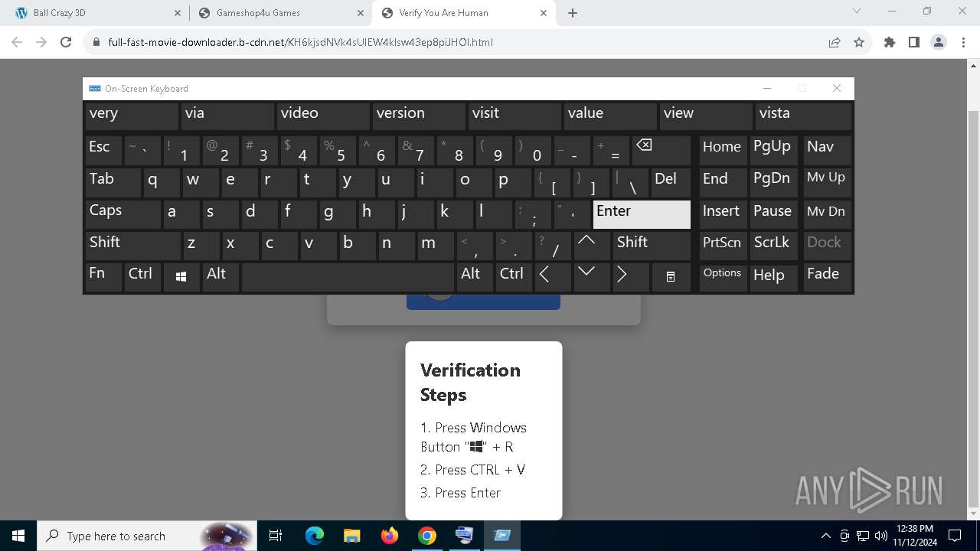Toggle the ScrLk key
This screenshot has width=980, height=551.
[774, 245]
